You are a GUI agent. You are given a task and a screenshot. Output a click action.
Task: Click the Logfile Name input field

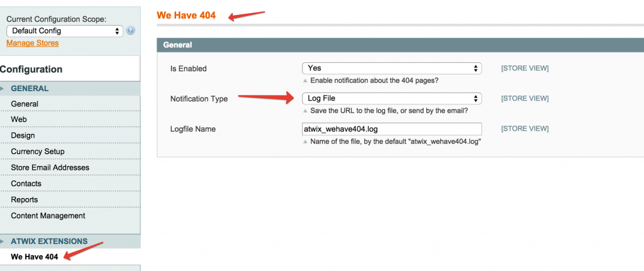[x=392, y=129]
